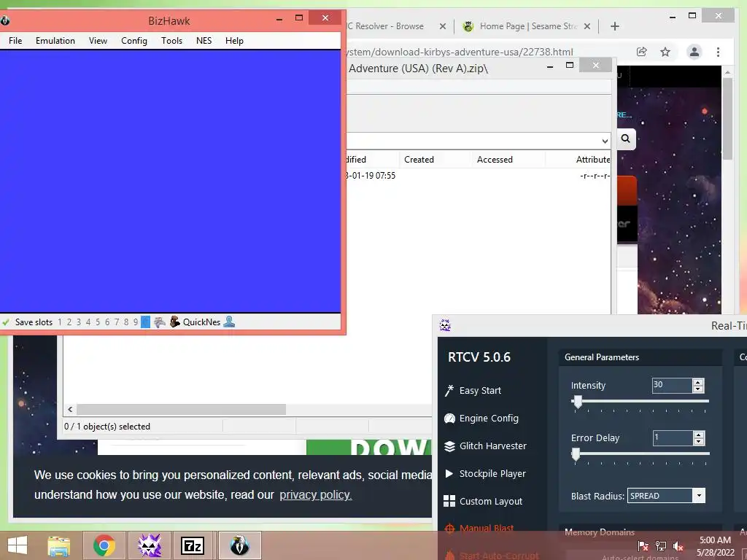Open the File menu in BizHawk
The image size is (747, 560).
tap(15, 41)
